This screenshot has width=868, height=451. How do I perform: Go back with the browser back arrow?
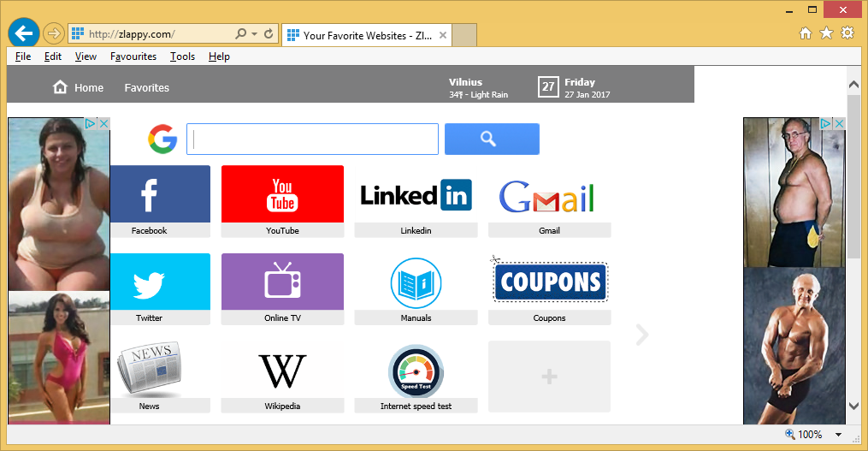[24, 33]
